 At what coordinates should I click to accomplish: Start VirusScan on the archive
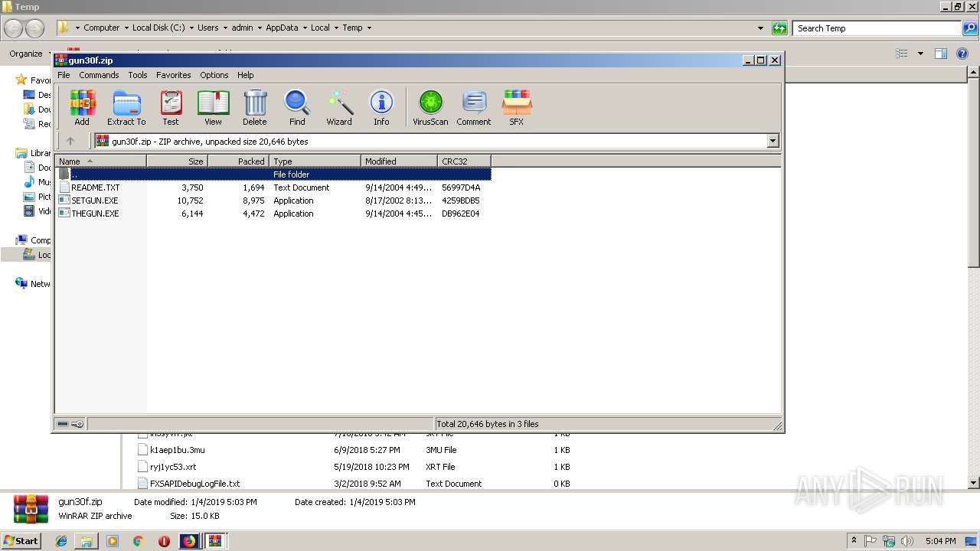430,107
